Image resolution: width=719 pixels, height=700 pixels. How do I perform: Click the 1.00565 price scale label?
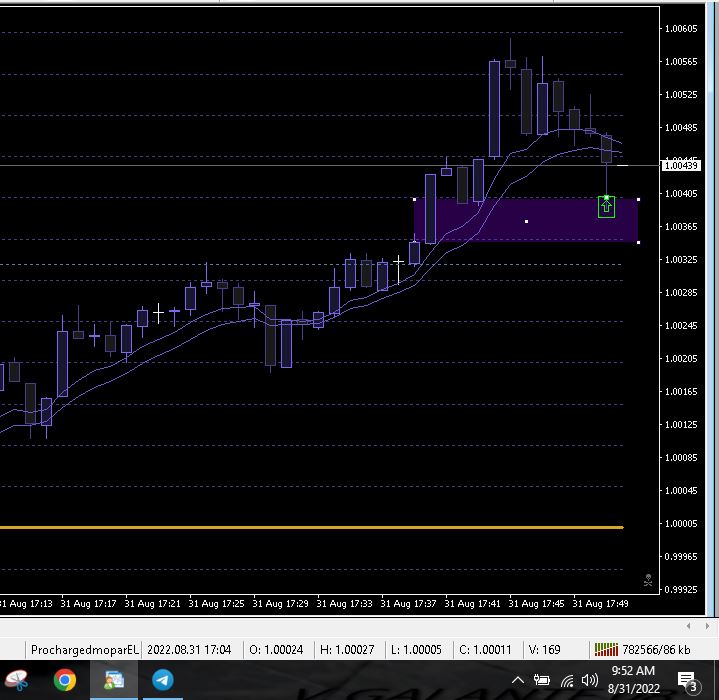point(681,61)
